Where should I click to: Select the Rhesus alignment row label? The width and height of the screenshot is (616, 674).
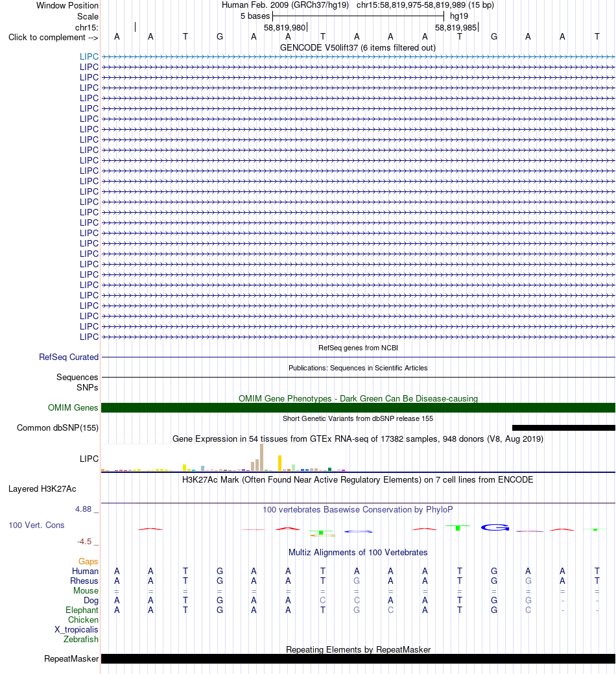click(84, 581)
